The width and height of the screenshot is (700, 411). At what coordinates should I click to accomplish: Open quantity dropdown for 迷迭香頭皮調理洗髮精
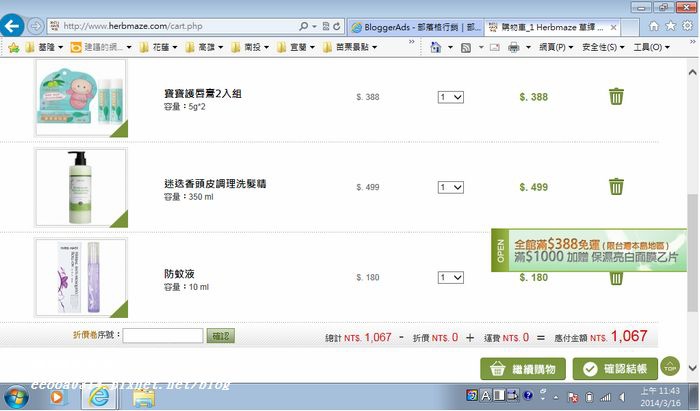(x=450, y=187)
